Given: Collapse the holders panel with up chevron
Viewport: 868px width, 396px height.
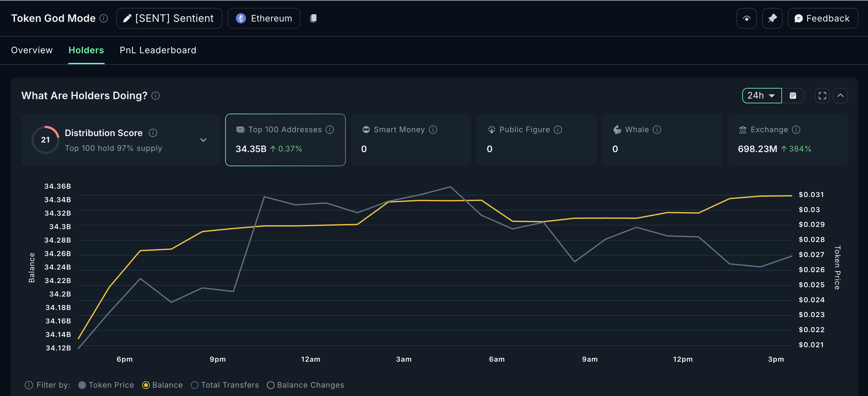Looking at the screenshot, I should point(840,96).
